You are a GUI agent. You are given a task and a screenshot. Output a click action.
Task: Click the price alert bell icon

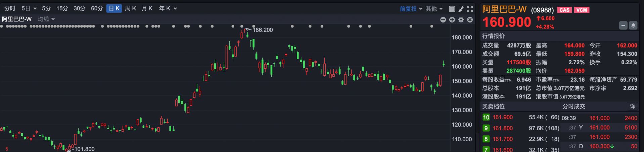click(x=633, y=25)
